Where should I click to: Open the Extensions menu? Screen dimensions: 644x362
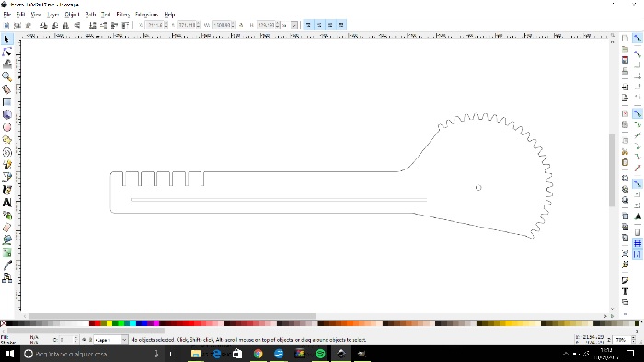point(146,14)
